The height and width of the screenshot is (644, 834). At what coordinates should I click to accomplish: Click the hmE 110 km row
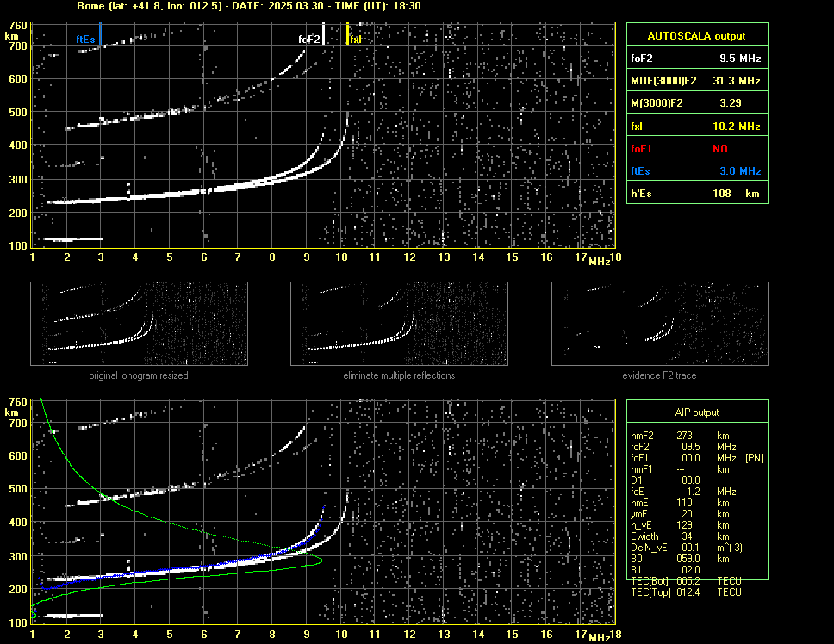pyautogui.click(x=680, y=503)
